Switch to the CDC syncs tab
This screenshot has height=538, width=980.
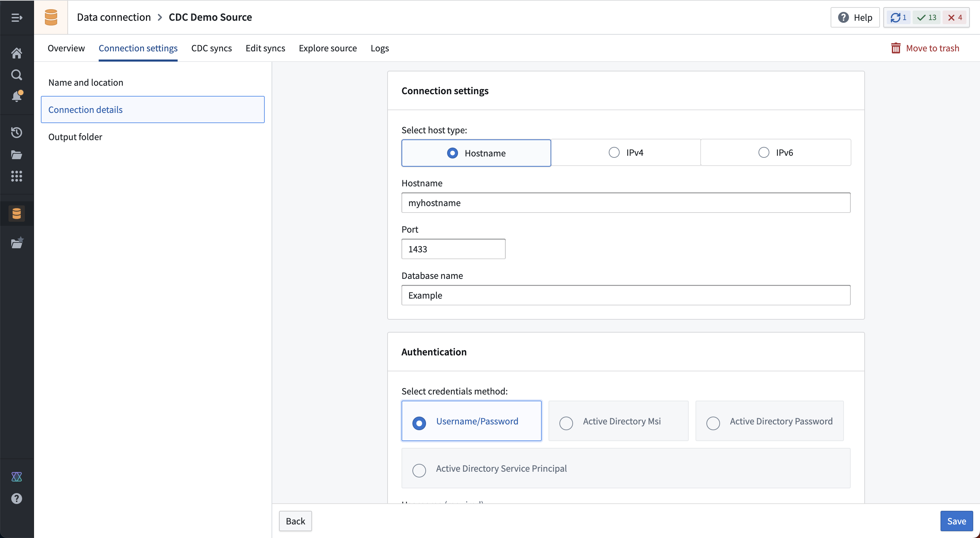pyautogui.click(x=212, y=48)
